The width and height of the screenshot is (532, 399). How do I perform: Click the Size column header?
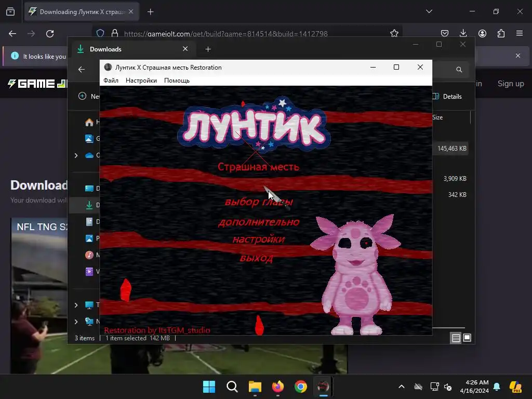pos(437,117)
